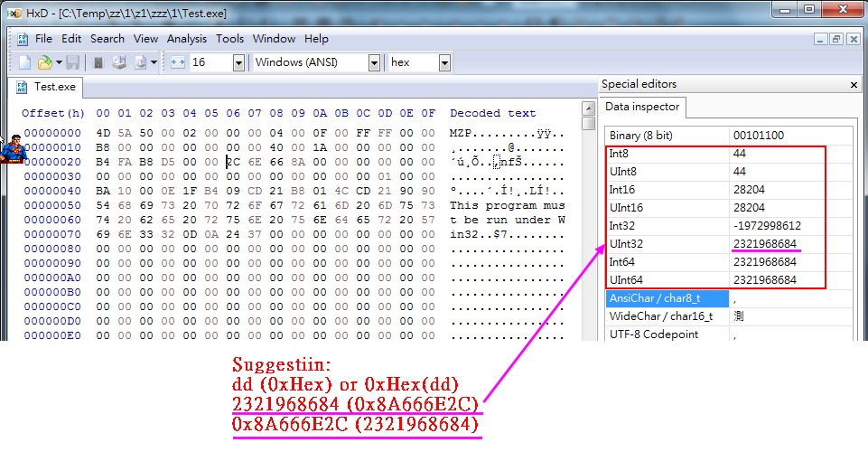Click the bytes-per-row width icon
This screenshot has height=452, width=868.
tap(178, 62)
